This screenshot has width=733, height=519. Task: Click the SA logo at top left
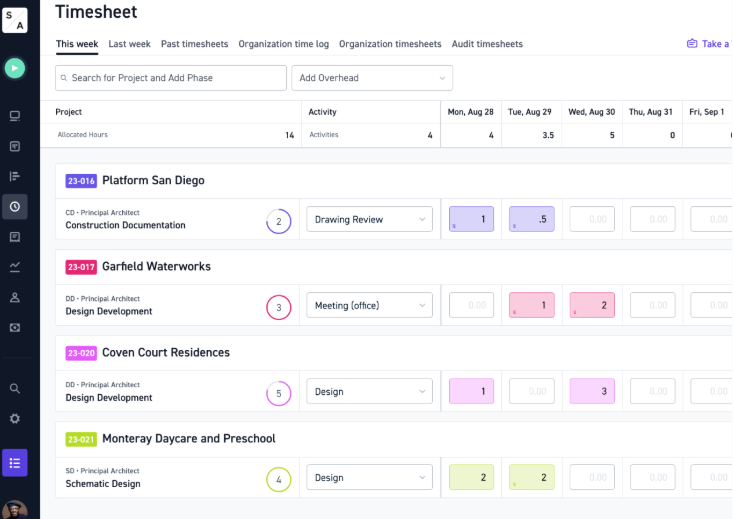pyautogui.click(x=15, y=20)
